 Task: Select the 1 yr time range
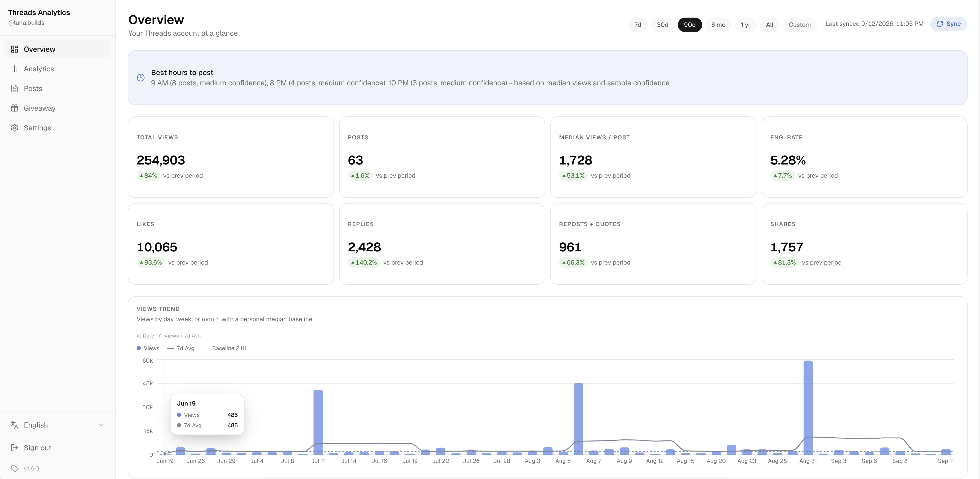(745, 25)
